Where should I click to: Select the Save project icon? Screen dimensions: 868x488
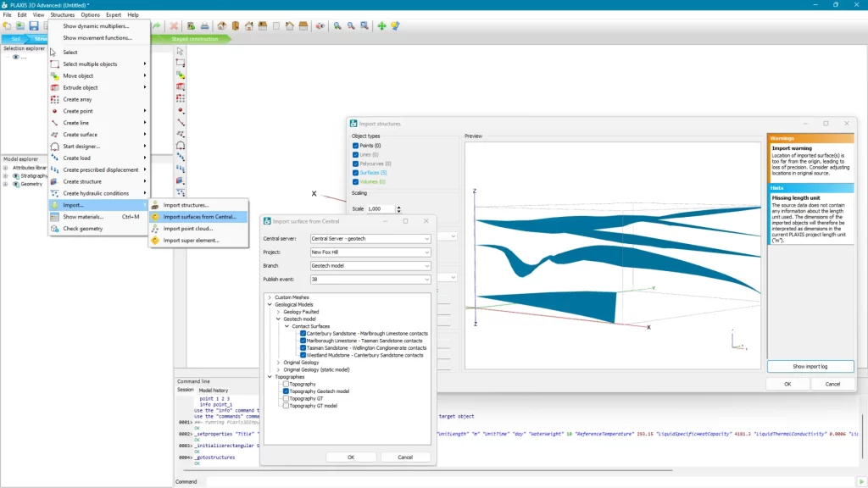tap(32, 26)
